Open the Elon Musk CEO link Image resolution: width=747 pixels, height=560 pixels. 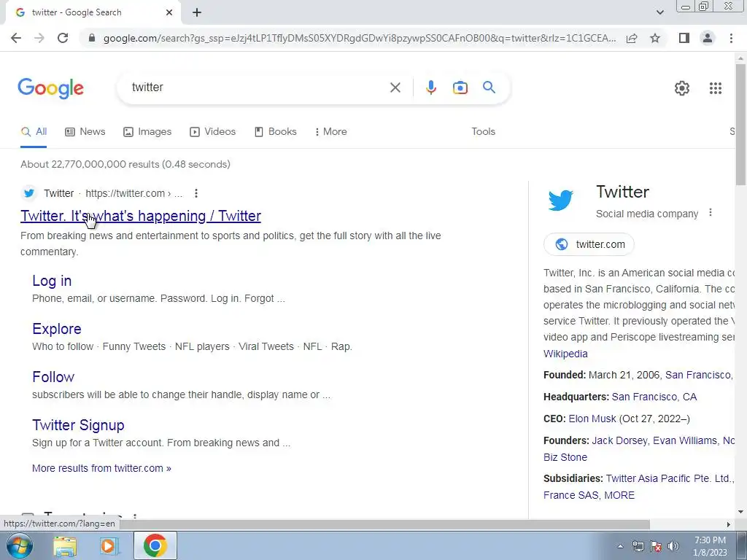(x=592, y=419)
